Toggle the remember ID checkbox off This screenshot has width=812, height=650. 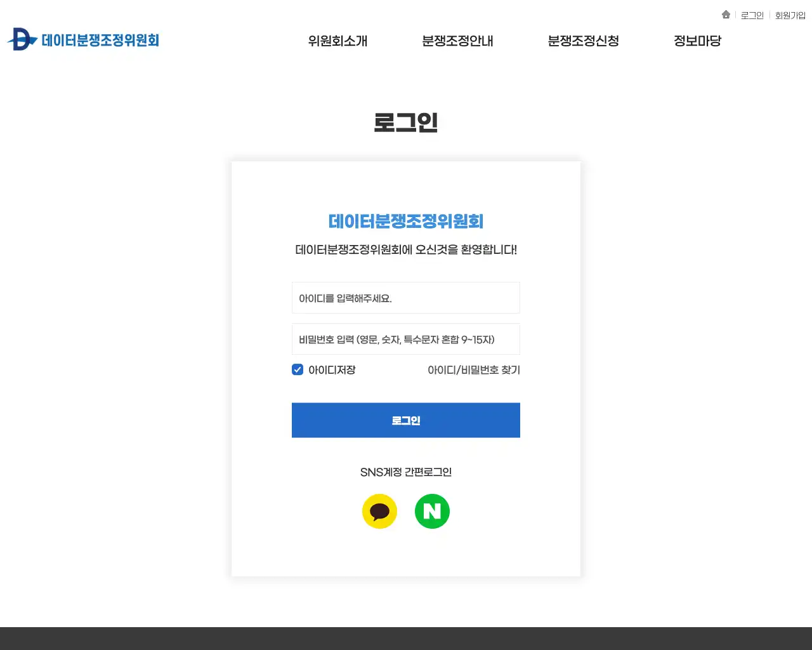point(298,369)
